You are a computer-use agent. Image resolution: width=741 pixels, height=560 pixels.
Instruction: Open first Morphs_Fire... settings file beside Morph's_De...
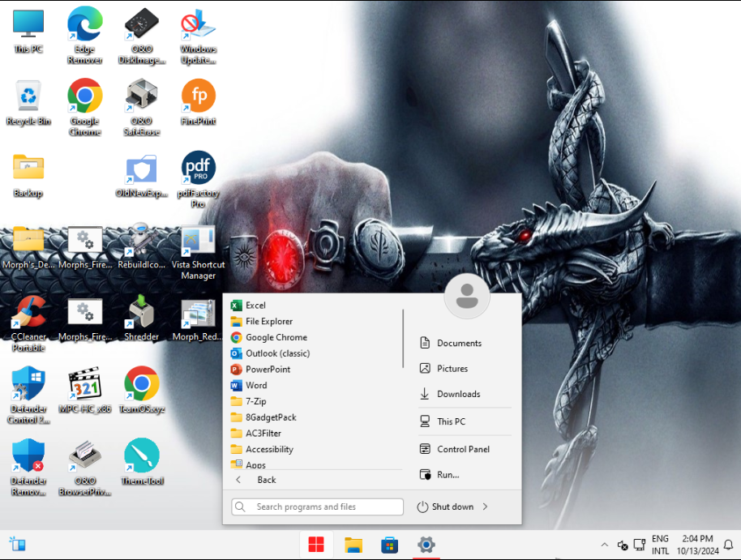[85, 246]
